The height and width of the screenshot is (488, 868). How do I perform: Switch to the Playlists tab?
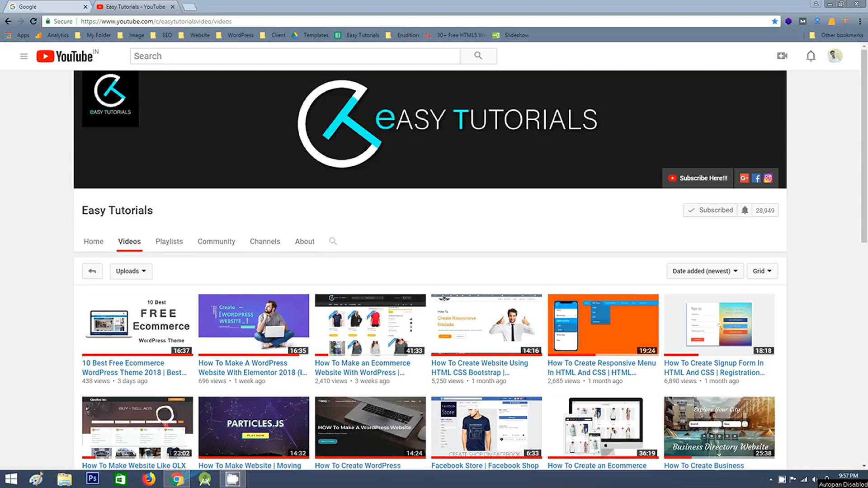point(169,241)
